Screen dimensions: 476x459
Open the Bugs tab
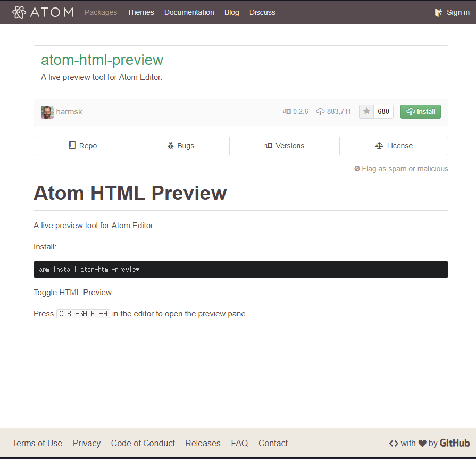coord(181,146)
